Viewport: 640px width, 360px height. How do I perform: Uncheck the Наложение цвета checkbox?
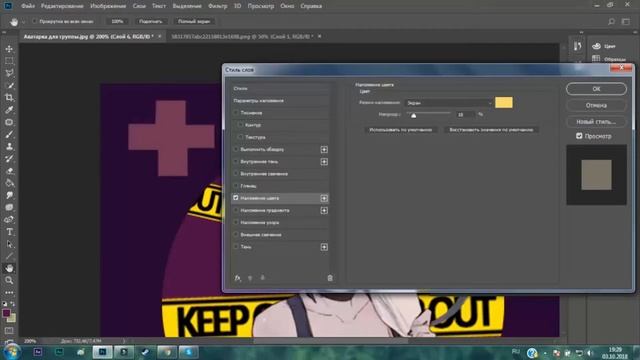[x=236, y=198]
